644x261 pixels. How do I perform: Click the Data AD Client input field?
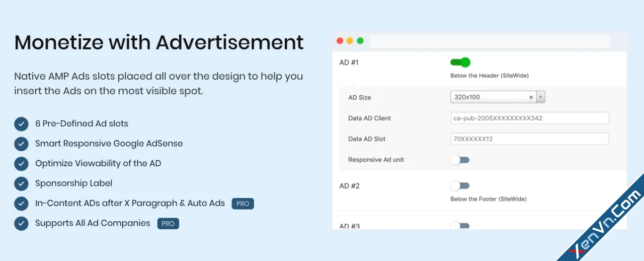(x=529, y=118)
